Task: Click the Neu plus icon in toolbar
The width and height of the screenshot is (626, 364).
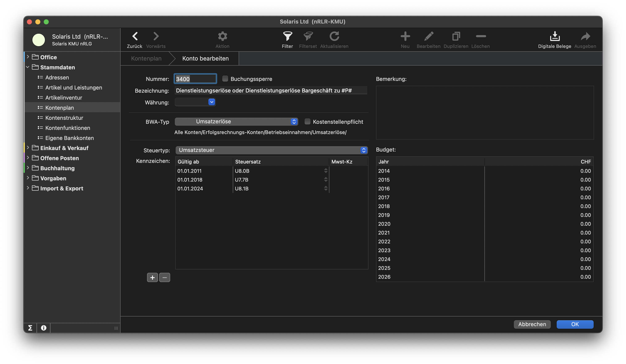Action: [x=405, y=37]
